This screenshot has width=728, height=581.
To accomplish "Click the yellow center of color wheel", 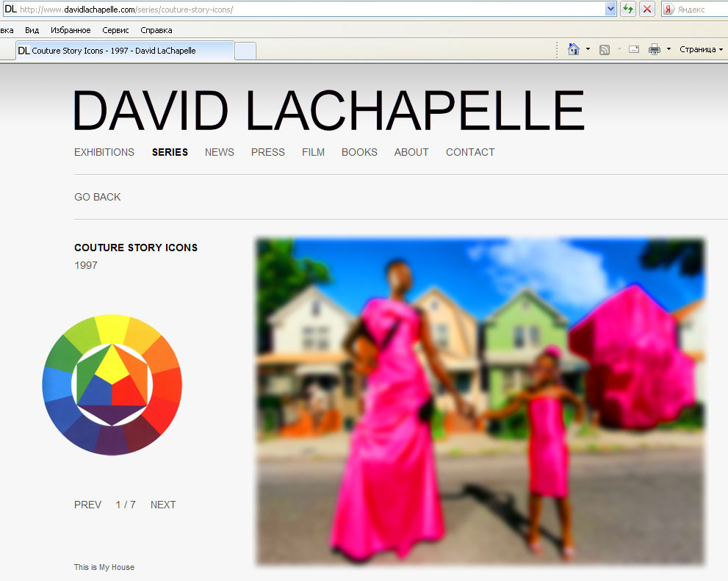I will coord(112,365).
